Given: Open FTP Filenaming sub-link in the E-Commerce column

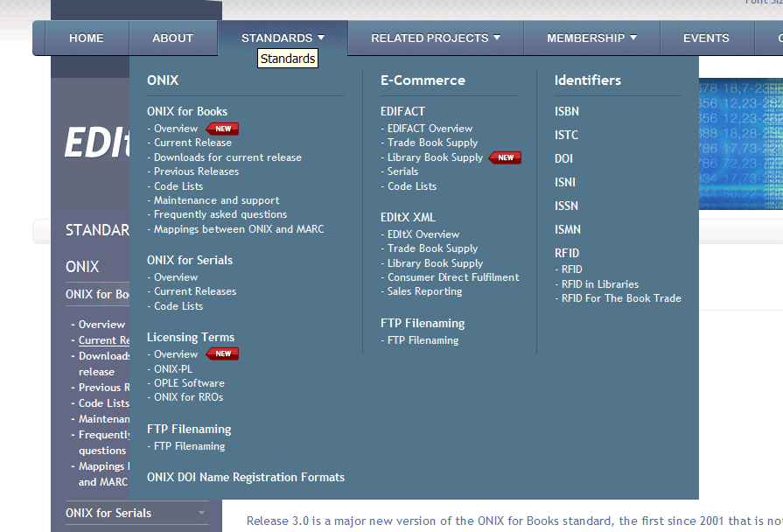Looking at the screenshot, I should point(423,340).
